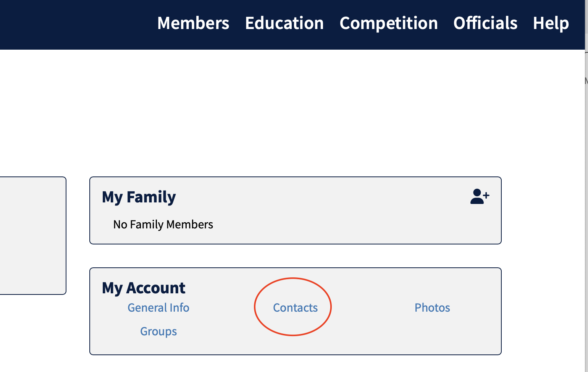Click the partially visible card on the left
This screenshot has width=588, height=372.
coord(32,235)
